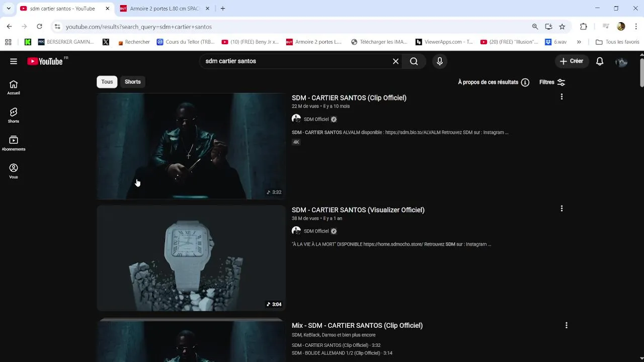Select the Tous filter chip
644x362 pixels.
[107, 82]
